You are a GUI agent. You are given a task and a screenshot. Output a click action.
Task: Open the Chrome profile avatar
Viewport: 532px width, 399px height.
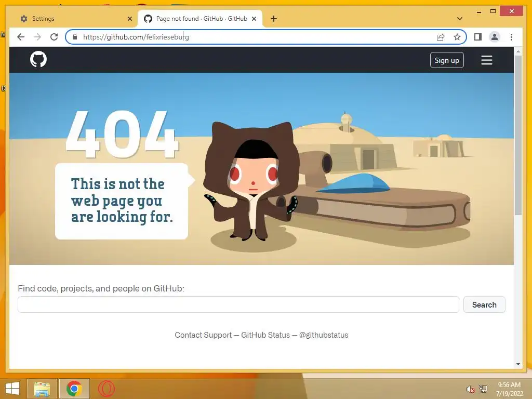point(495,37)
